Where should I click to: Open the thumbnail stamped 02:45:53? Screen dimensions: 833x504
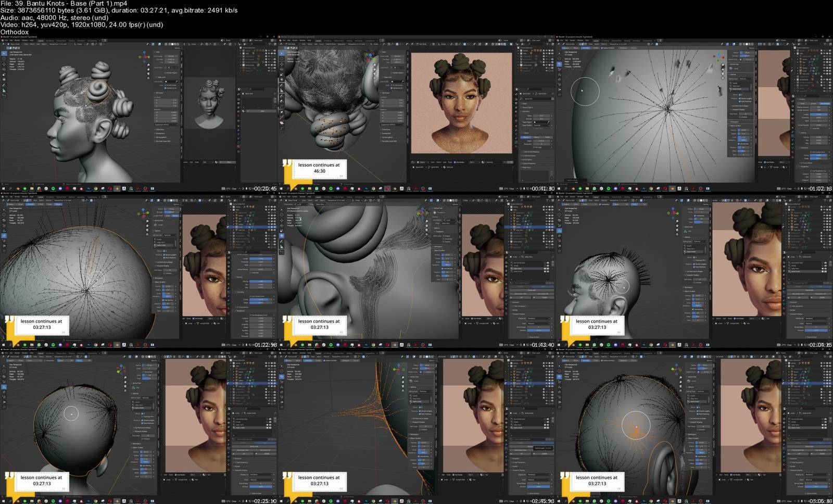pos(416,426)
